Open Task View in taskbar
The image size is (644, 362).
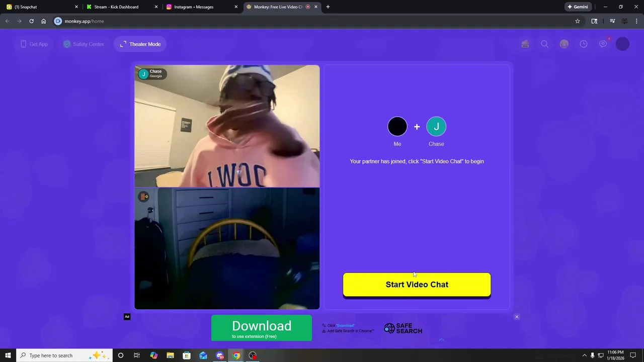coord(137,355)
